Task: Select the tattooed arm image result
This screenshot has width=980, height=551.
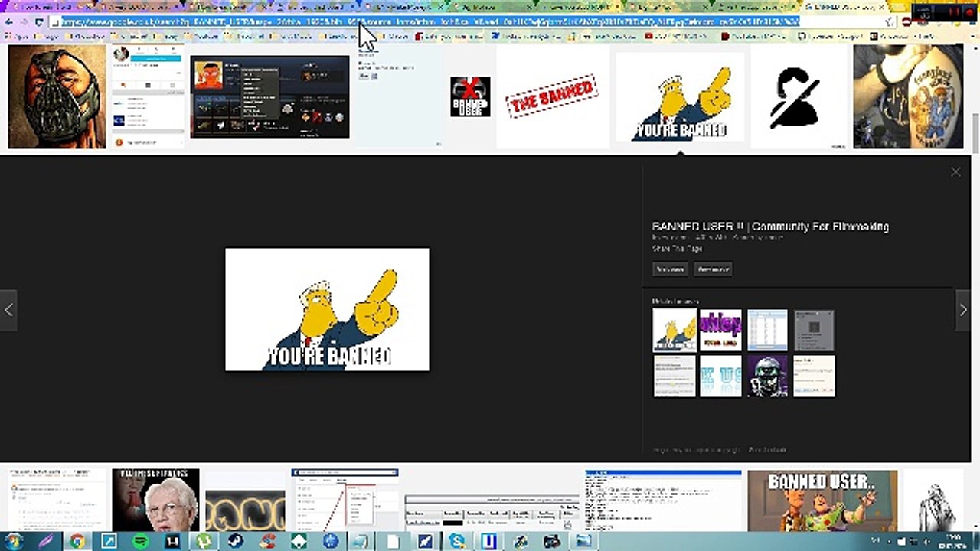Action: tap(908, 96)
